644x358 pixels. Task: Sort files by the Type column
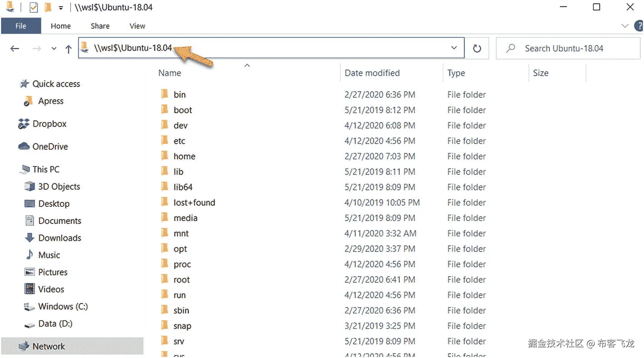point(456,73)
